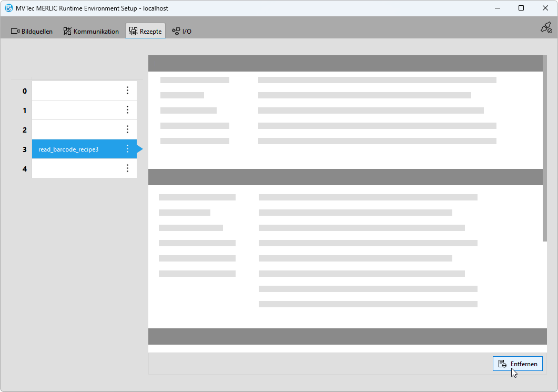Open three-dot menu for recipe slot 2
This screenshot has height=392, width=558.
(x=127, y=129)
